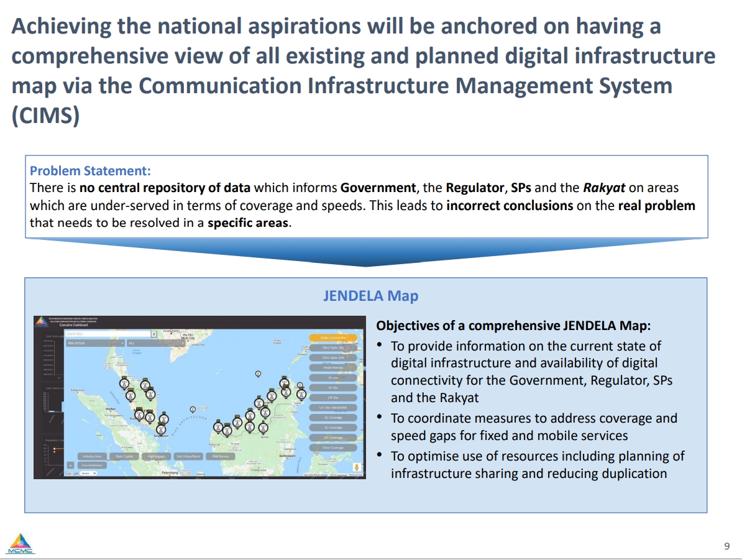742x560 pixels.
Task: Click the High Impact button
Action: [x=155, y=456]
